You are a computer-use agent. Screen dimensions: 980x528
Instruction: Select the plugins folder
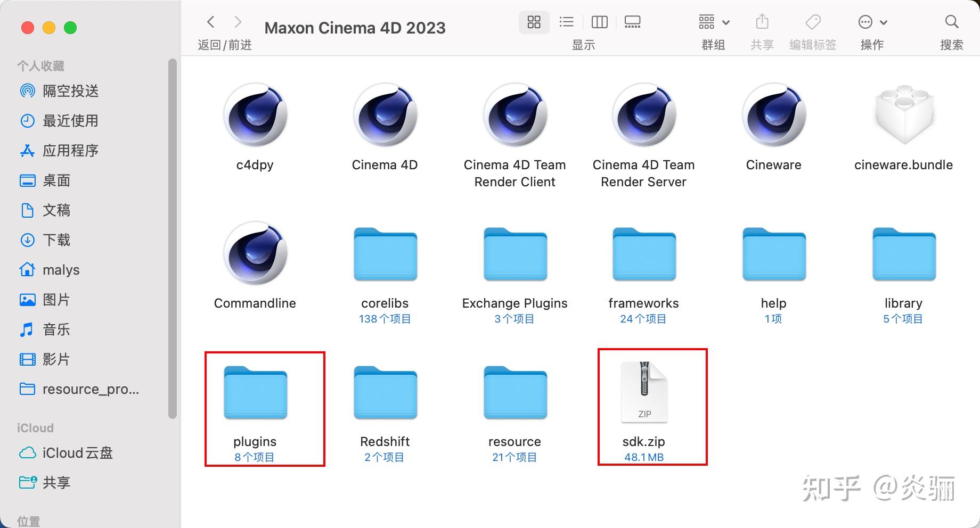click(255, 392)
